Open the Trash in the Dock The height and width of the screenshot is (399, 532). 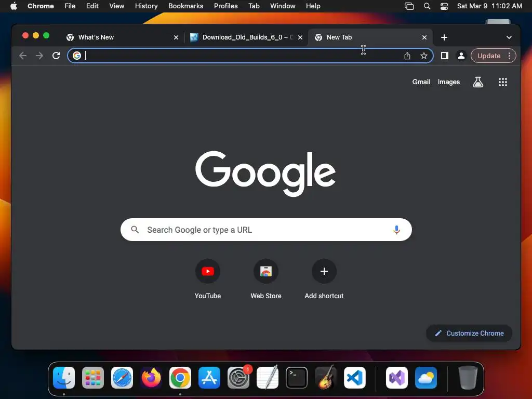(x=468, y=378)
